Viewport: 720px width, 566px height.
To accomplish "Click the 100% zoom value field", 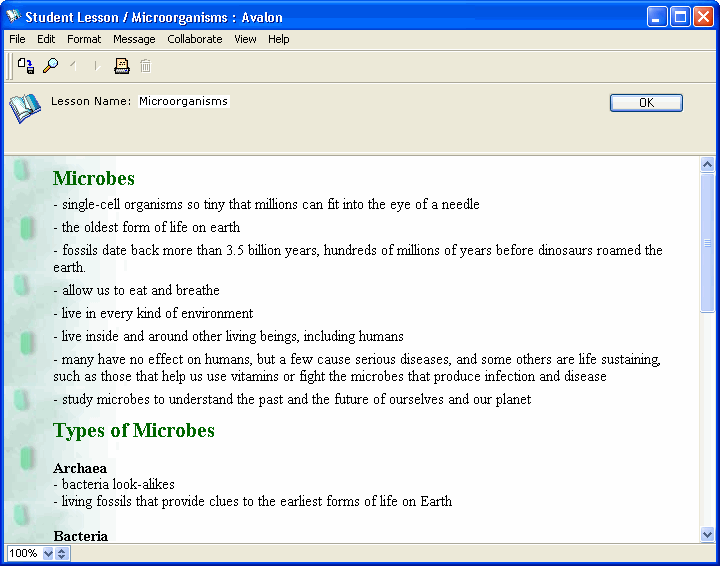I will click(24, 553).
